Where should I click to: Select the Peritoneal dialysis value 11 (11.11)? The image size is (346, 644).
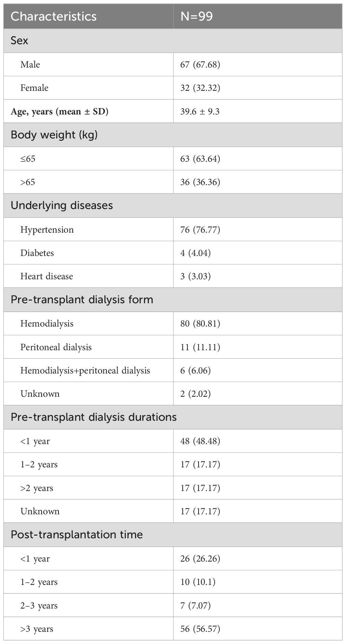(200, 347)
